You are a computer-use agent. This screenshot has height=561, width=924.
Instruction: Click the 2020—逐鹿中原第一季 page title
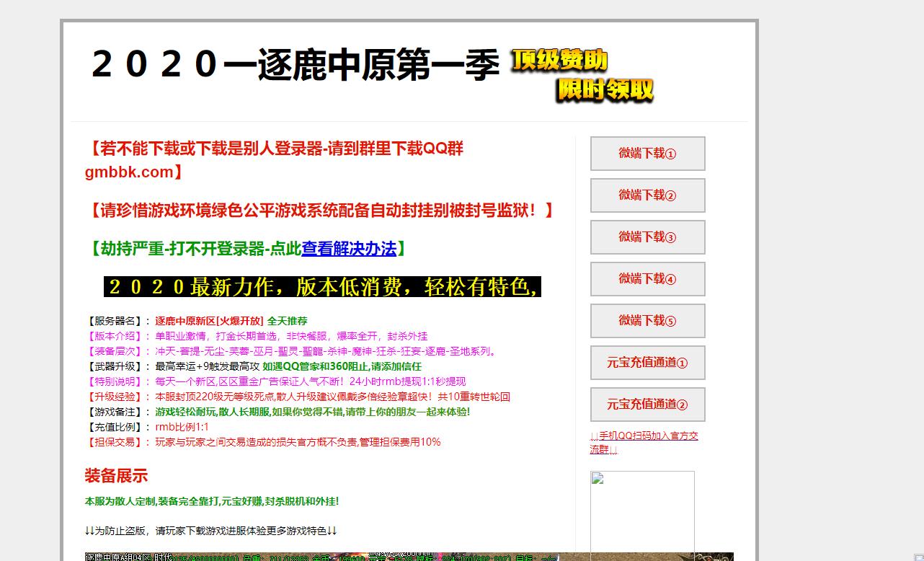pos(296,65)
